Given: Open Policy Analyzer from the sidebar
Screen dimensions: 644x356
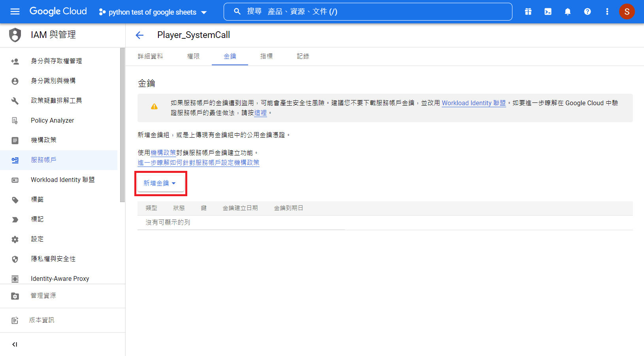Looking at the screenshot, I should (x=52, y=120).
